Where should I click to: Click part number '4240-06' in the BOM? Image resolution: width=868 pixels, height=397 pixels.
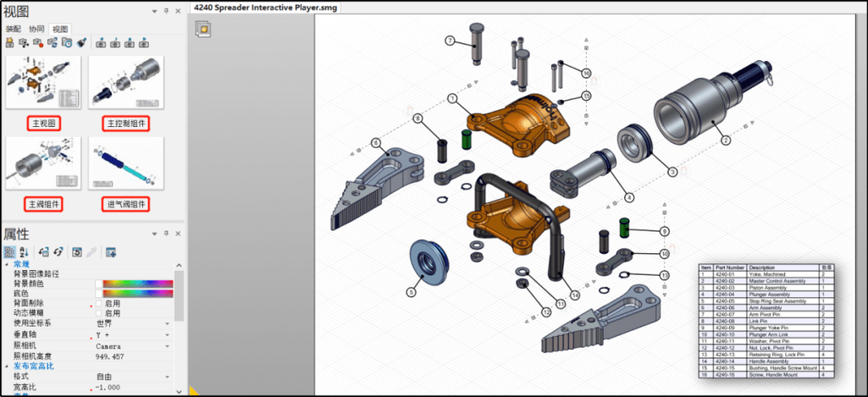[725, 308]
